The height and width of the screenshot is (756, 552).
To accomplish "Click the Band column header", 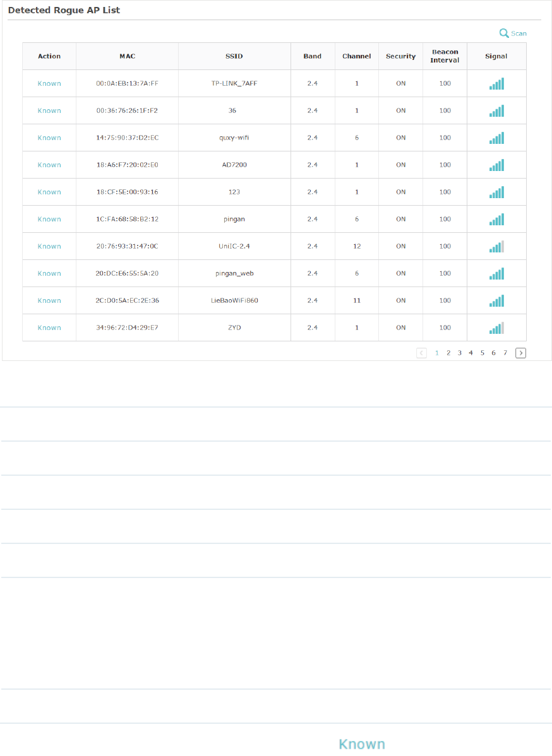I will [312, 56].
